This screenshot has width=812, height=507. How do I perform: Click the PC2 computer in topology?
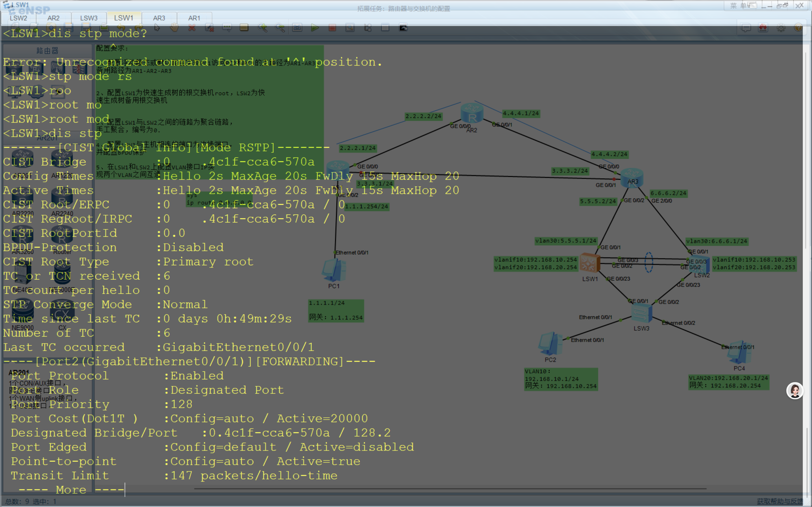pos(550,344)
